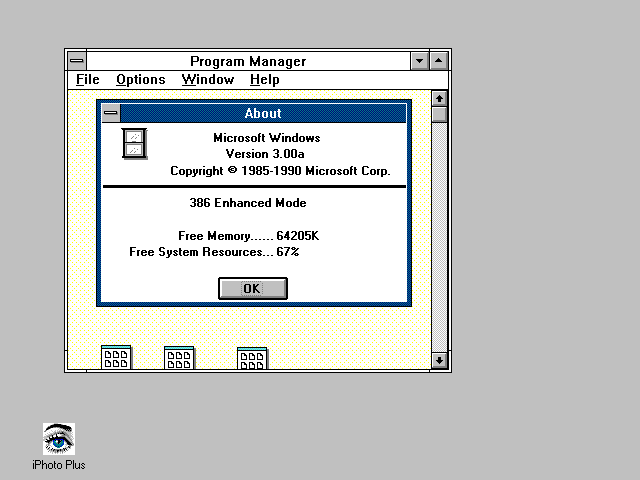Click the vertical scrollbar thumb
This screenshot has width=640, height=480.
[440, 114]
